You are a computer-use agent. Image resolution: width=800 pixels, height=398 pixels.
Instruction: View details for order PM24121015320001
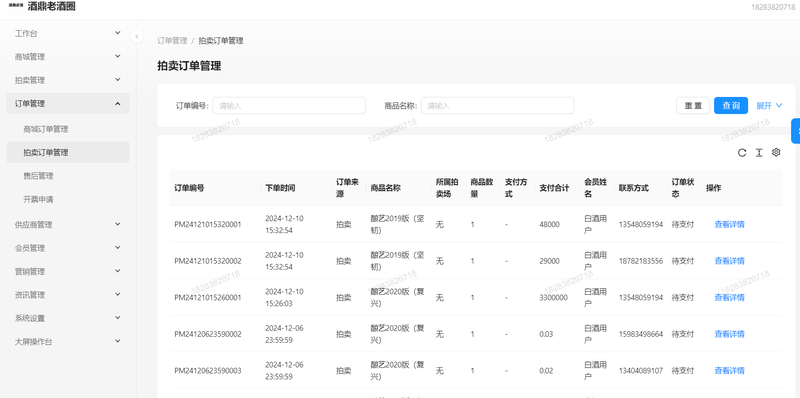click(x=729, y=224)
